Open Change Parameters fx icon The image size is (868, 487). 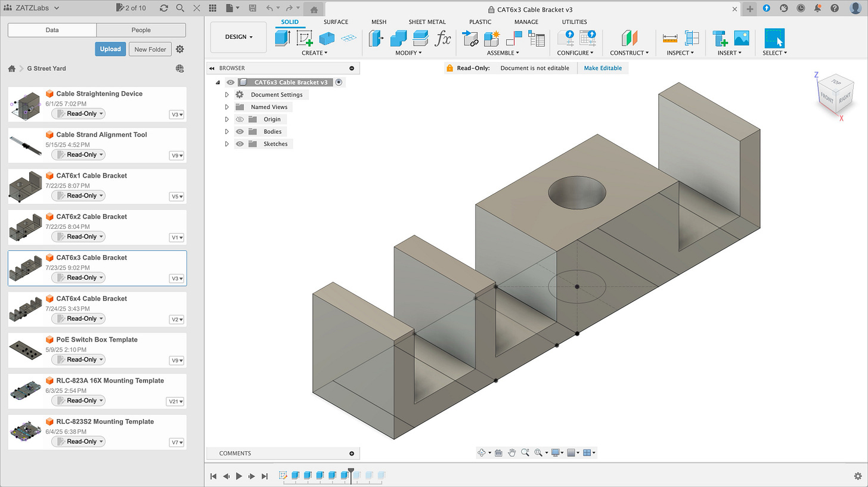443,38
